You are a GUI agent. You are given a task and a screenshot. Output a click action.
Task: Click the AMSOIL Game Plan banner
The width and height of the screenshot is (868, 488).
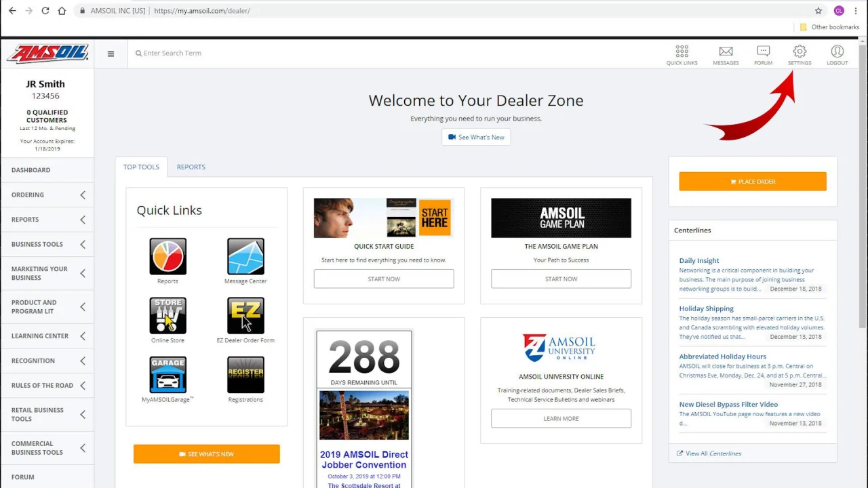pos(561,218)
